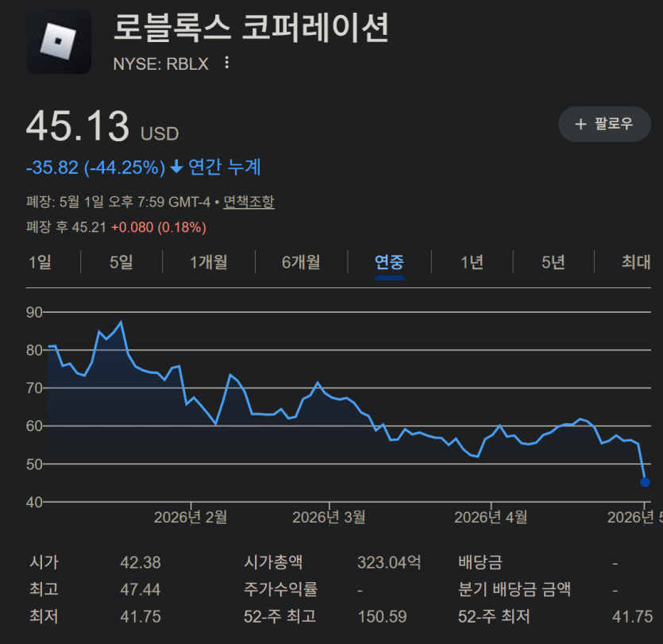The image size is (663, 644).
Task: Click the down arrow icon before 연간 누계
Action: (176, 168)
